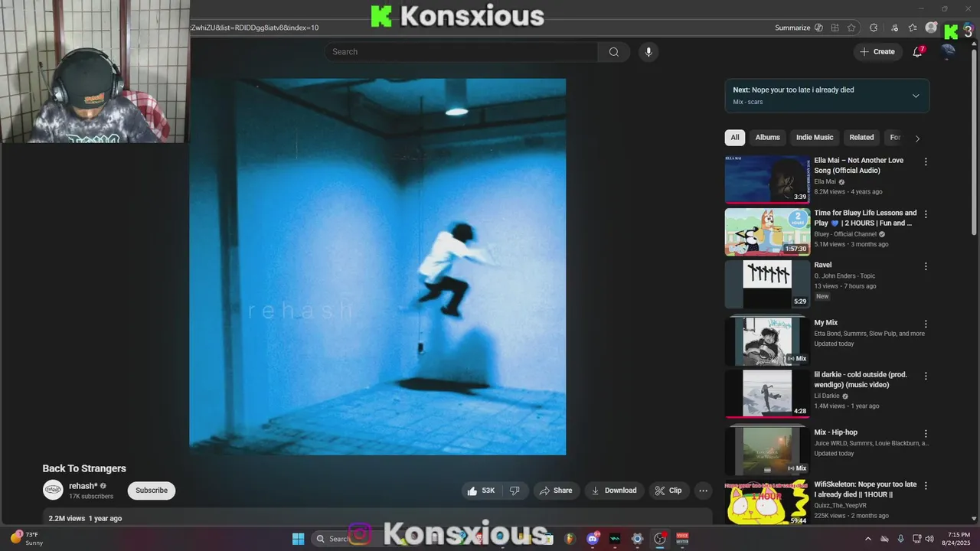Open Edge extensions puzzle icon
The image size is (980, 551).
pyautogui.click(x=874, y=28)
